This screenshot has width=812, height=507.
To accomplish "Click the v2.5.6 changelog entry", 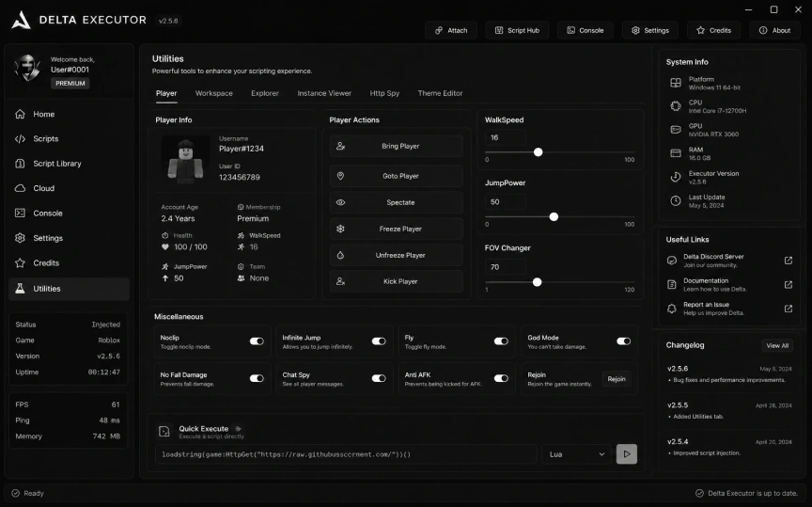I will pos(729,374).
